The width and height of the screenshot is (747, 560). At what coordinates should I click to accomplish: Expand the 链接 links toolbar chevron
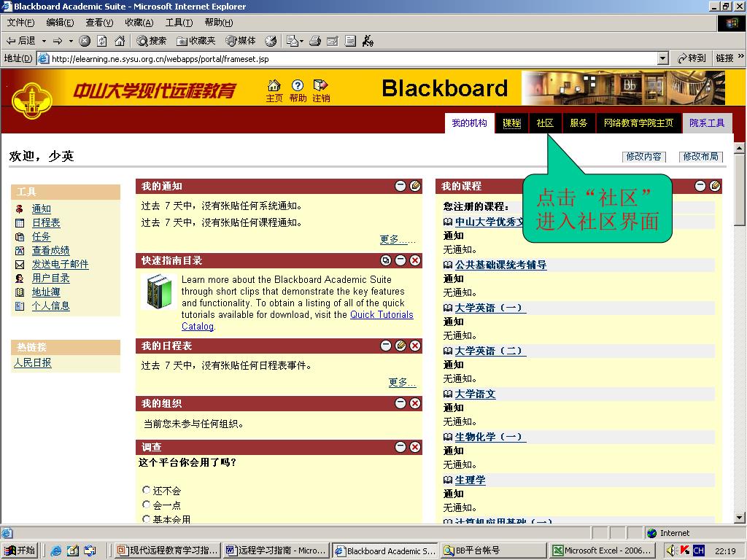741,57
